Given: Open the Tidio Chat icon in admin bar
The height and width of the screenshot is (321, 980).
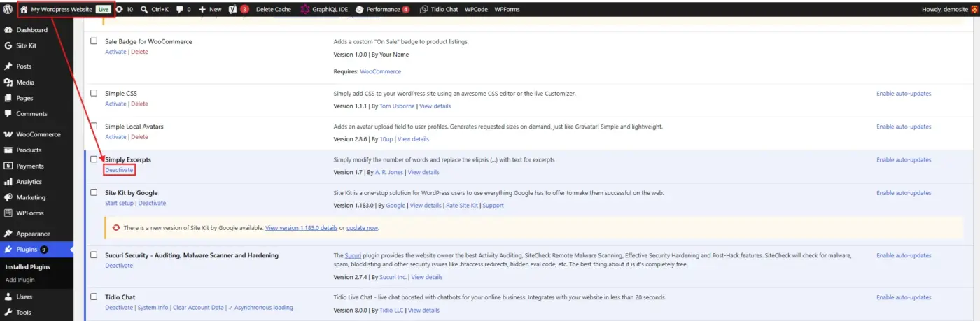Looking at the screenshot, I should [x=424, y=10].
